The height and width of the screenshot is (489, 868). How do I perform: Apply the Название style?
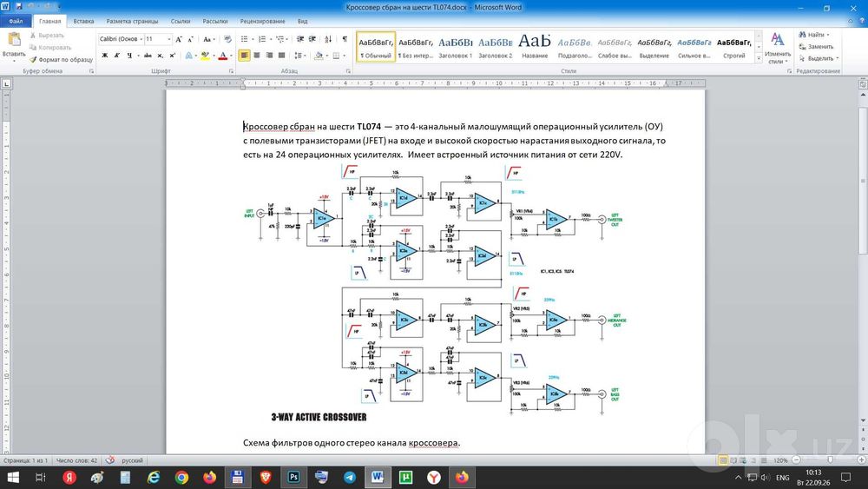(535, 47)
